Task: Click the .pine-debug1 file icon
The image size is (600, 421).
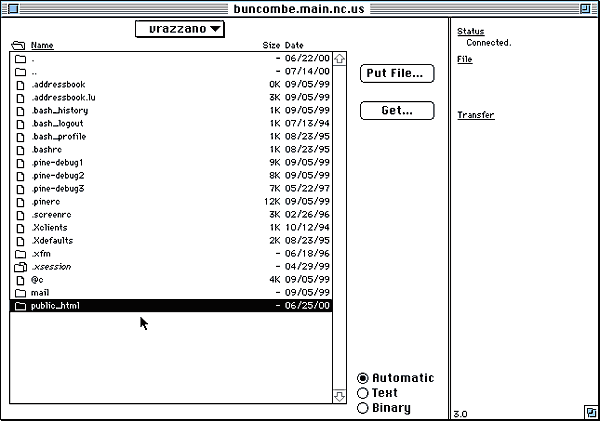Action: [20, 163]
